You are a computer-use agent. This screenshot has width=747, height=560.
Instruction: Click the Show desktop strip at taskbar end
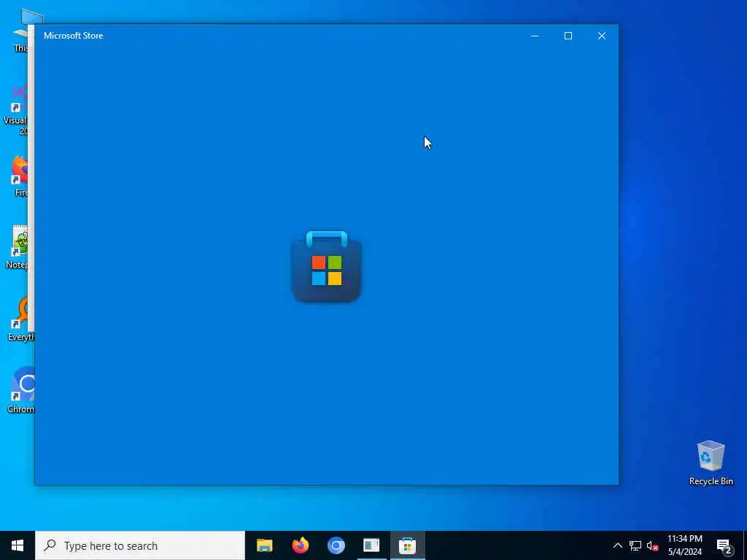[x=745, y=545]
